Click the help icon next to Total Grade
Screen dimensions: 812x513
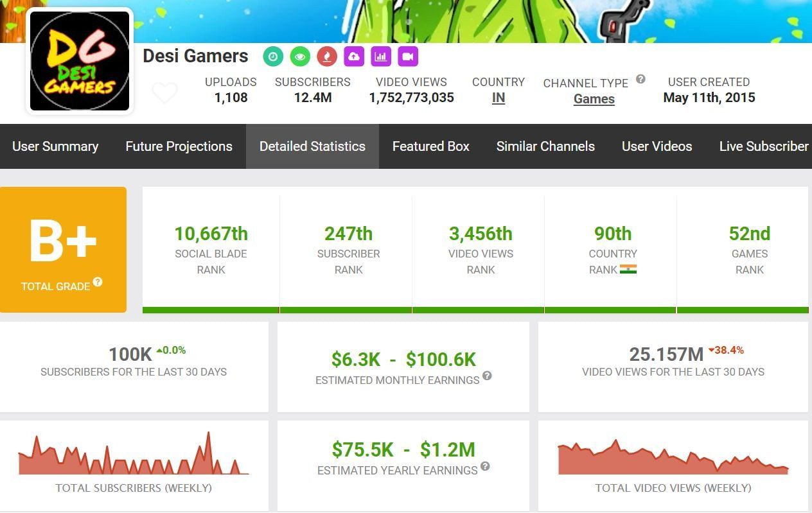pos(98,282)
